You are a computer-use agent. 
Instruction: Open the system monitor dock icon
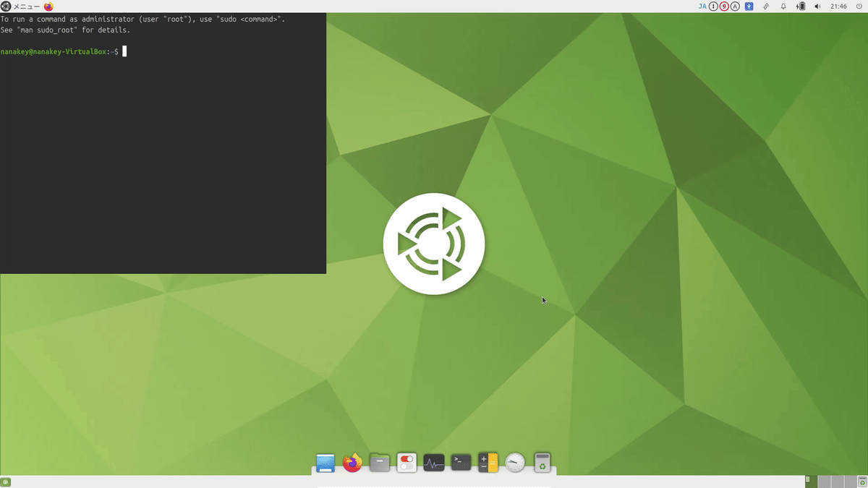434,463
